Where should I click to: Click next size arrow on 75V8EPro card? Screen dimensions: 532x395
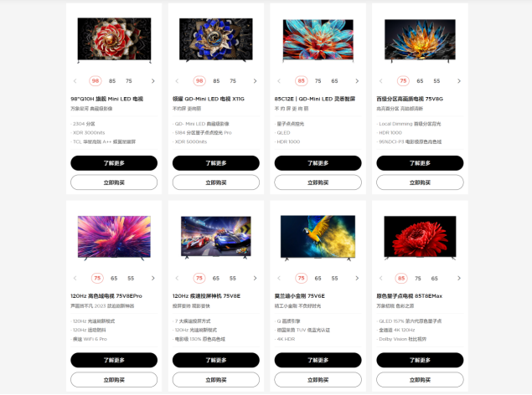tap(153, 278)
